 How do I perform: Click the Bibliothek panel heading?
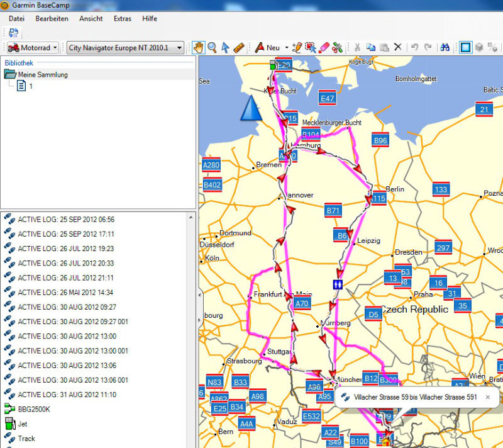19,63
